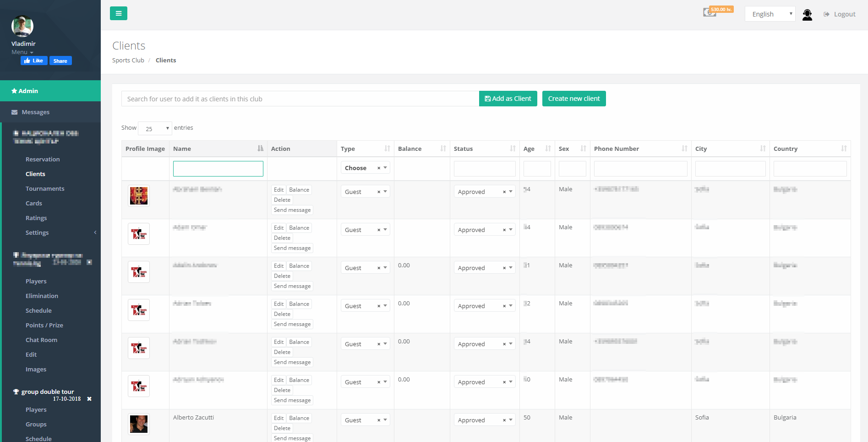
Task: Change the entries-per-page dropdown showing 25
Action: 155,128
